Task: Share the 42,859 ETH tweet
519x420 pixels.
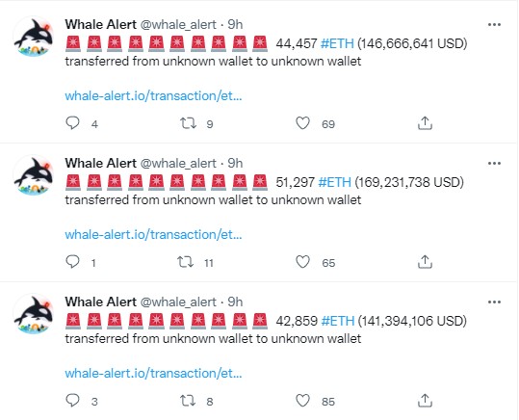Action: [x=425, y=401]
